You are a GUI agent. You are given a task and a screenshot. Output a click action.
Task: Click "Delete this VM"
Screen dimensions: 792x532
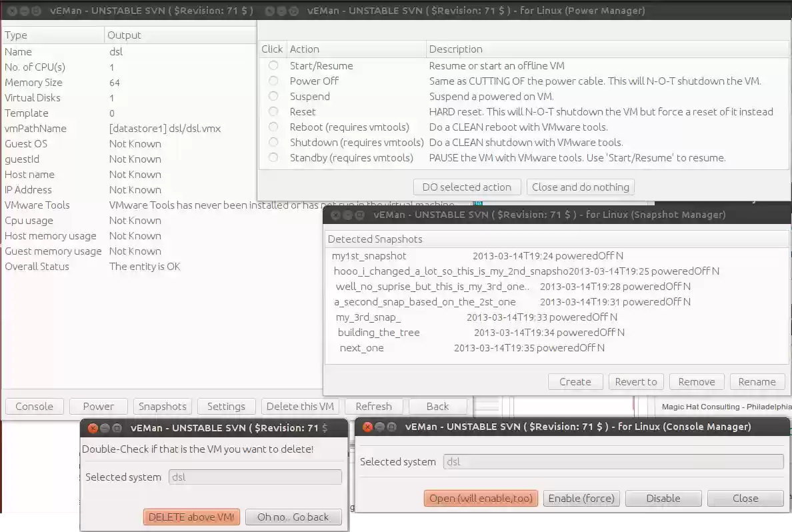(x=301, y=406)
